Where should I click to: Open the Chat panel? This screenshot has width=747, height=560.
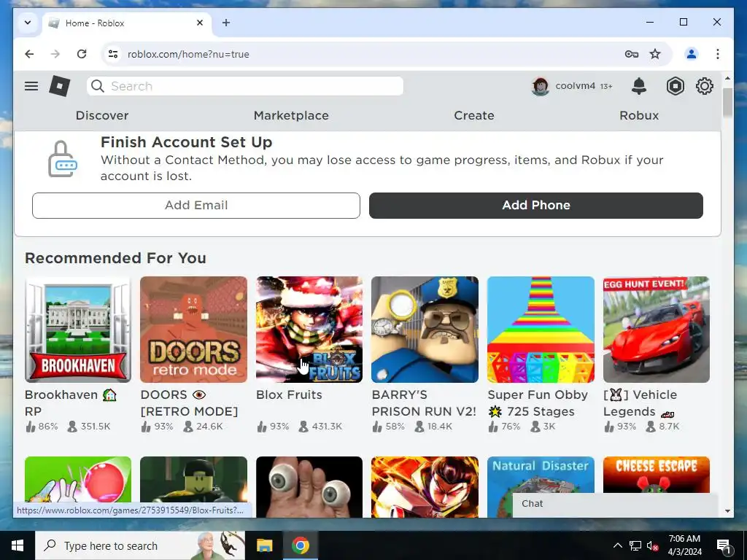(615, 505)
